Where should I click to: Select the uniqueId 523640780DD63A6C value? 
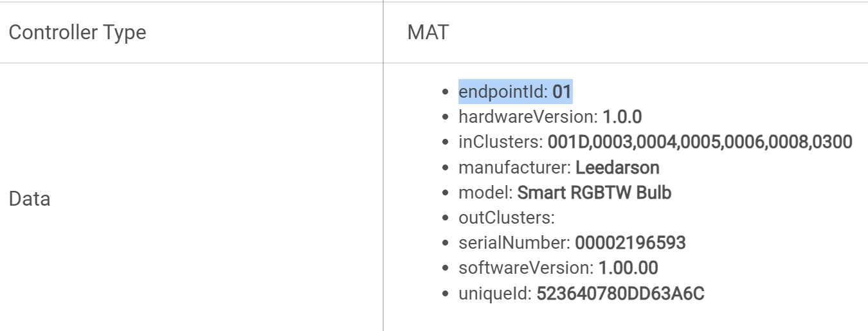pos(620,294)
